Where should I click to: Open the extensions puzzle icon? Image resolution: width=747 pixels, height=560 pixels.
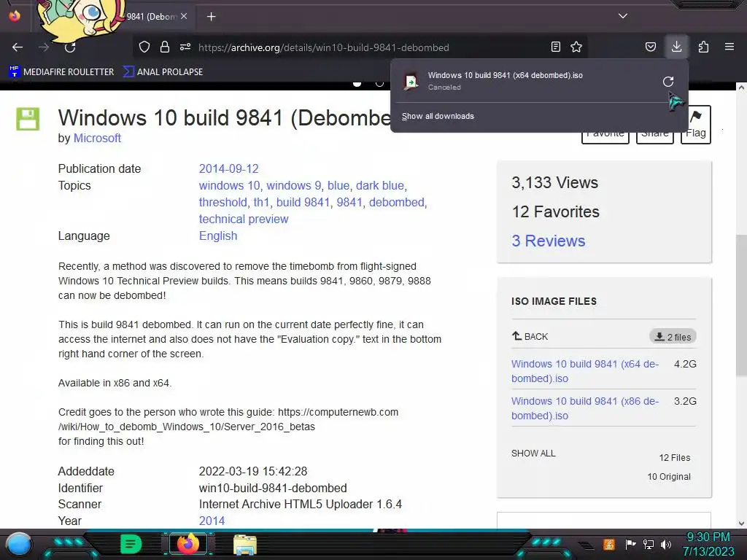point(703,47)
